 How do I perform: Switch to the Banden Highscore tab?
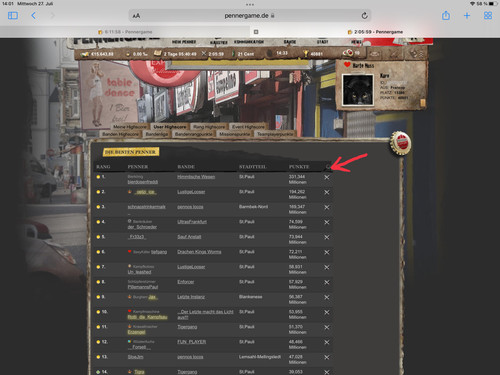click(x=120, y=134)
